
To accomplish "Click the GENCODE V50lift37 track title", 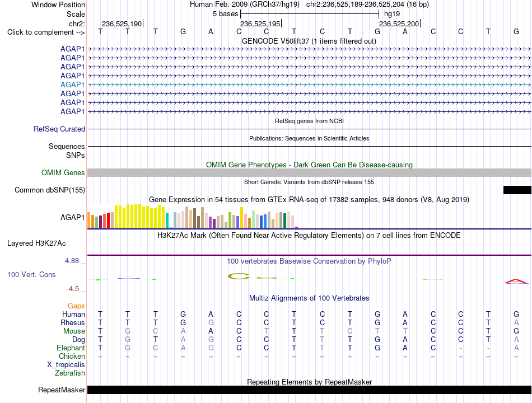I will coord(309,41).
